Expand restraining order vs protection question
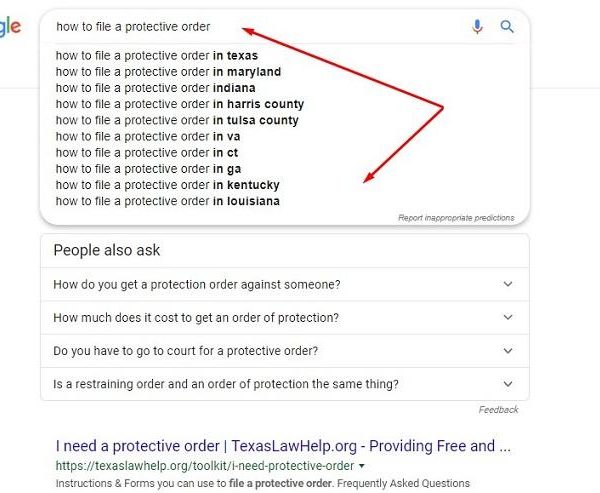The height and width of the screenshot is (493, 600). click(284, 384)
